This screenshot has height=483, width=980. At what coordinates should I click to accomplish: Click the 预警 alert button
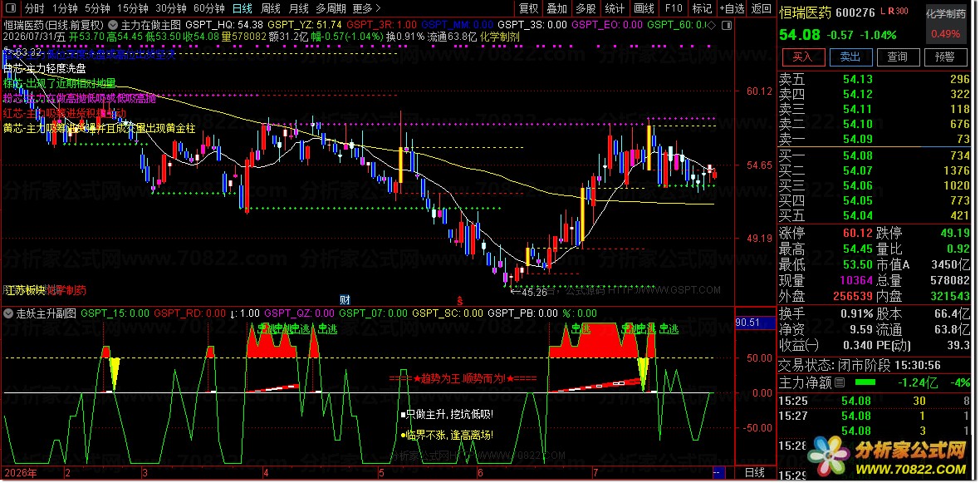tap(944, 57)
